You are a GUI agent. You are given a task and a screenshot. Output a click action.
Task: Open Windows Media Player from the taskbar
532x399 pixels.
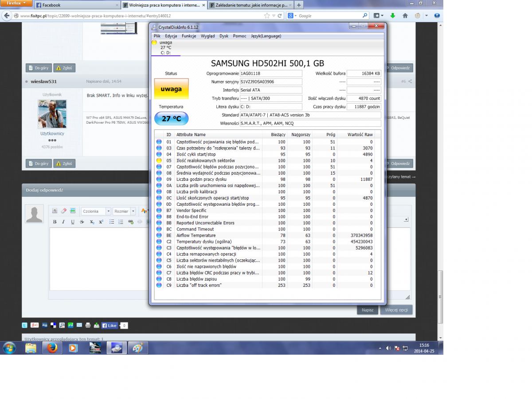click(74, 348)
